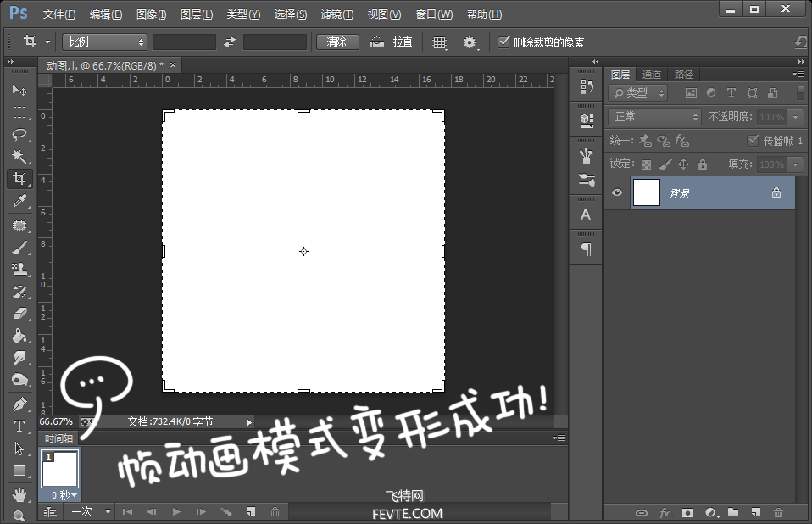The height and width of the screenshot is (524, 812).
Task: Toggle pixel layer filter icon
Action: pos(691,92)
